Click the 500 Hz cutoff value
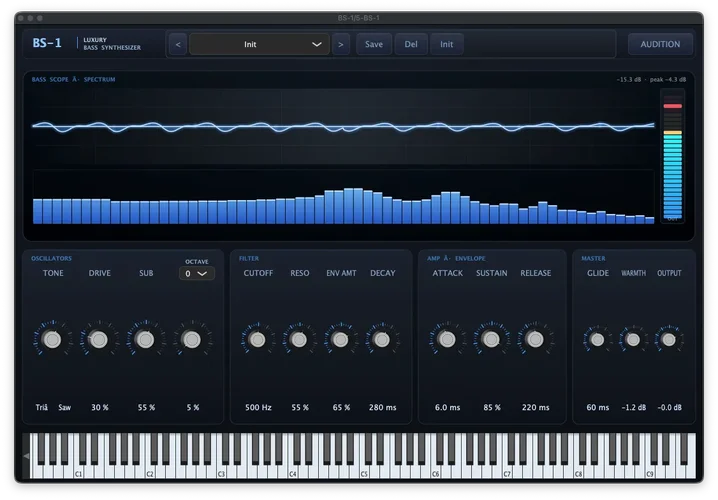 click(258, 407)
